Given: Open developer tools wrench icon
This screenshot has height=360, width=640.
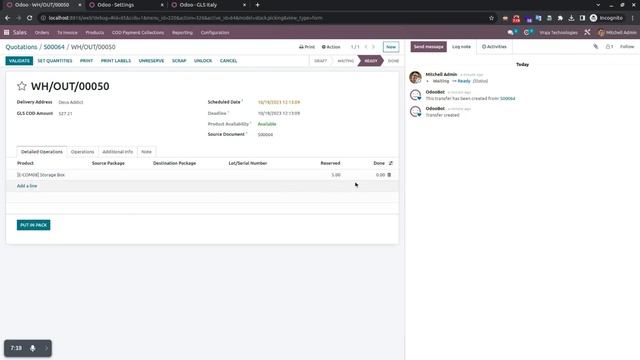Looking at the screenshot, I should [587, 32].
